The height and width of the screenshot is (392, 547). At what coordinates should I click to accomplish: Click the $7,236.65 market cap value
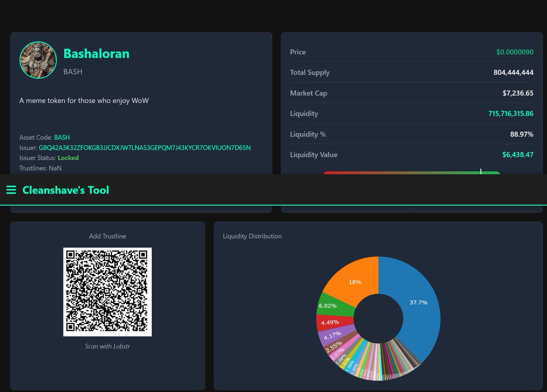pyautogui.click(x=518, y=93)
